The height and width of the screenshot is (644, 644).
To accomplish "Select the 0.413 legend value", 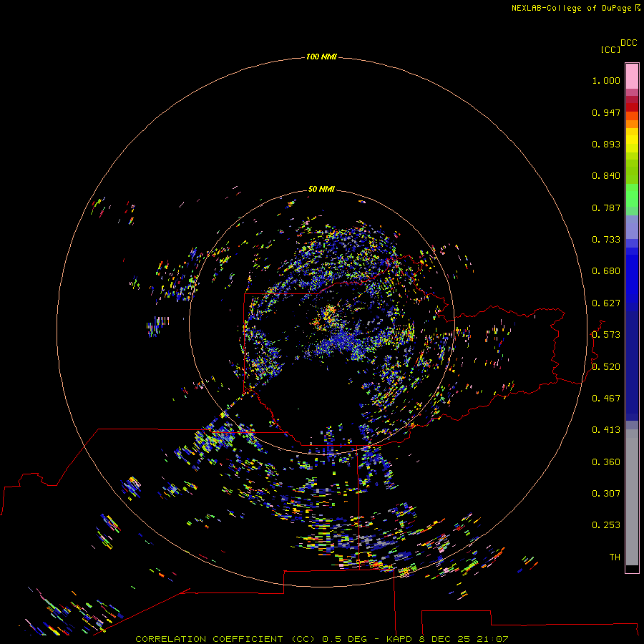I will (x=606, y=430).
